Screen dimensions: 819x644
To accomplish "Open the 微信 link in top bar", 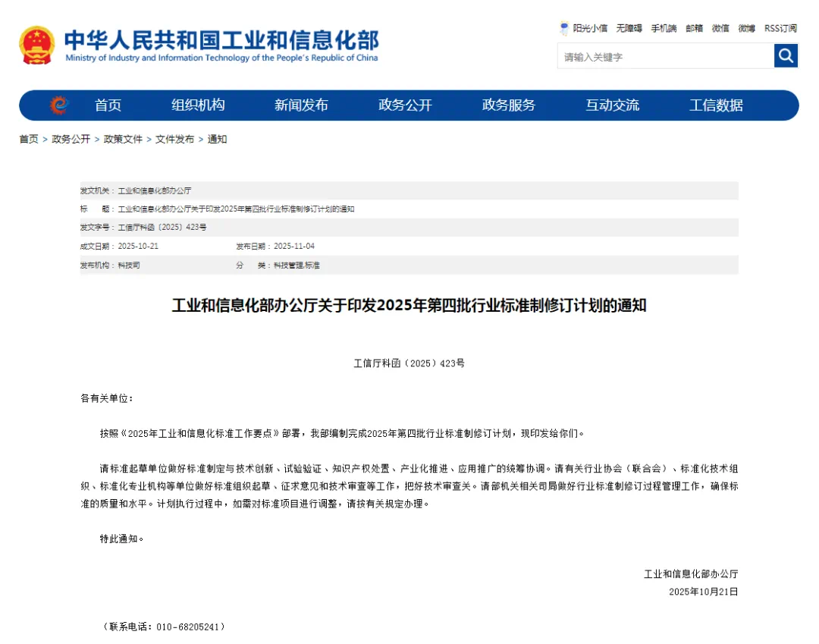I will (x=720, y=28).
